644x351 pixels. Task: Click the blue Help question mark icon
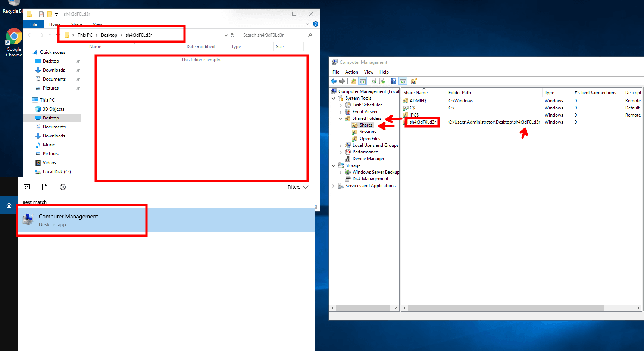394,81
